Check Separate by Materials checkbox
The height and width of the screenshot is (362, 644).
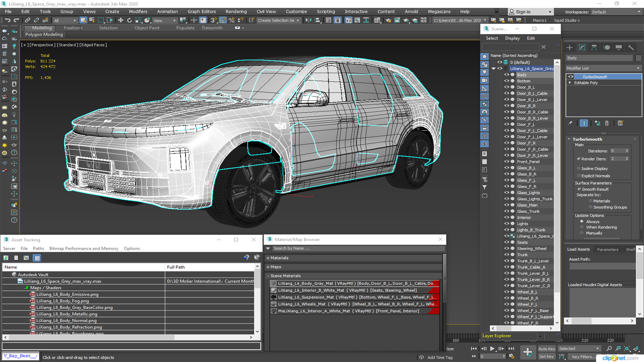pyautogui.click(x=590, y=201)
